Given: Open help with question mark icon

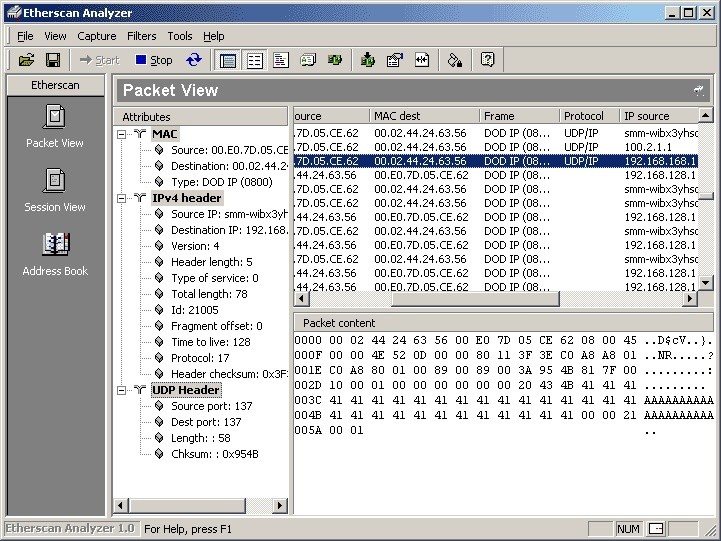Looking at the screenshot, I should [487, 60].
